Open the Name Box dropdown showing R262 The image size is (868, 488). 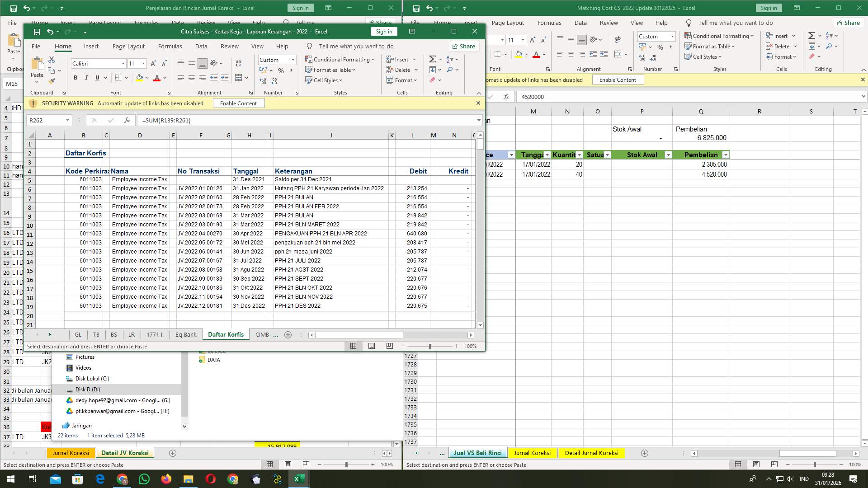[x=67, y=120]
